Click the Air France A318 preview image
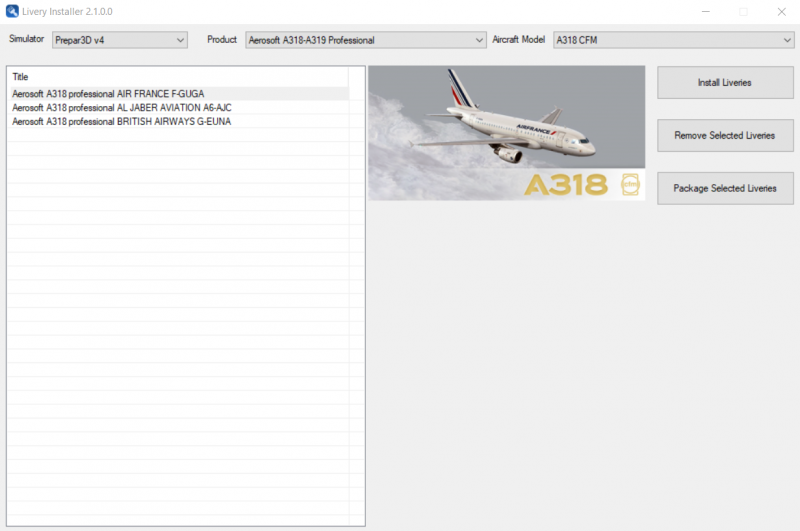 tap(507, 133)
